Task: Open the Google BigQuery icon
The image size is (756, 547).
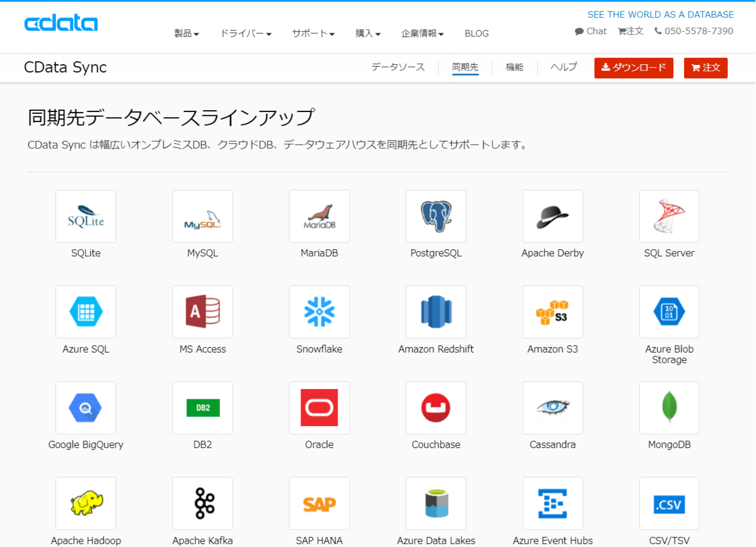Action: [86, 408]
